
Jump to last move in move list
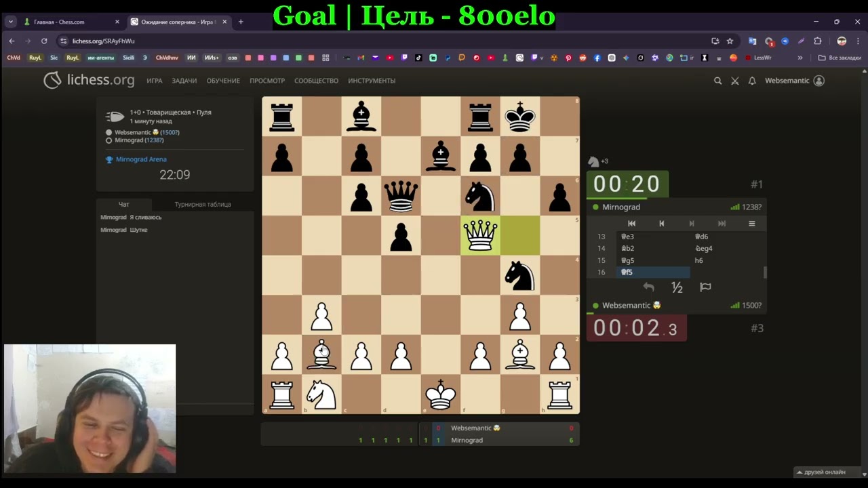[x=722, y=224]
